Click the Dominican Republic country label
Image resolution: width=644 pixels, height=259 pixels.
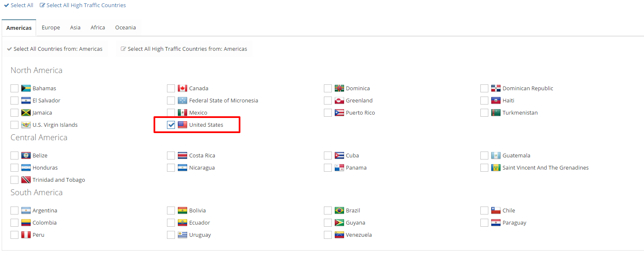(x=528, y=88)
